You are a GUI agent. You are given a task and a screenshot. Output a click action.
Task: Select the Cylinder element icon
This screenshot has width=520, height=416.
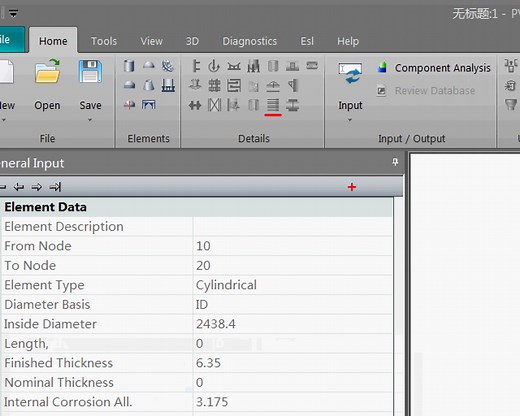129,66
